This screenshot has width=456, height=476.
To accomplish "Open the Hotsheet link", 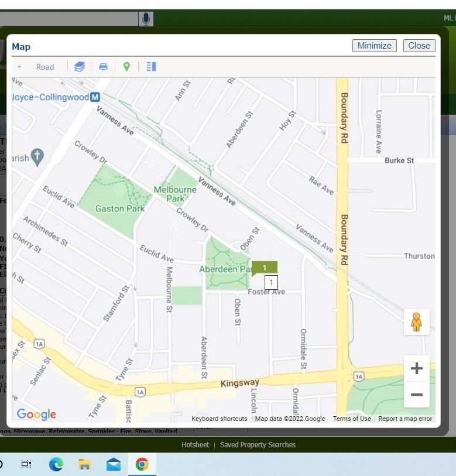I will 195,445.
